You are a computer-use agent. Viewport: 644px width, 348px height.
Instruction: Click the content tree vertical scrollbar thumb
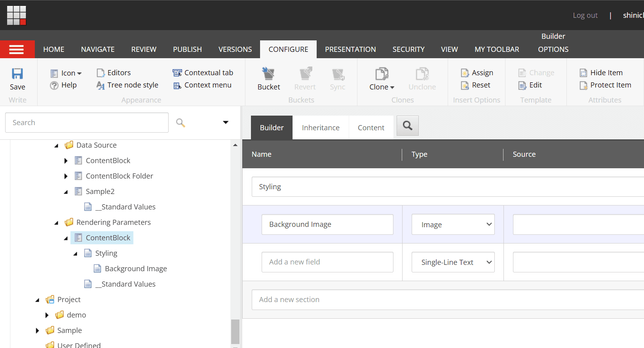(x=235, y=331)
